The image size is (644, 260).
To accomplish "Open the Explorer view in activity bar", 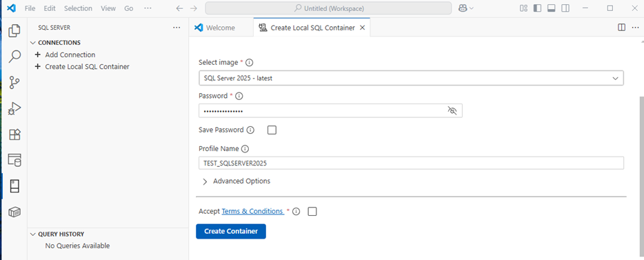I will 14,31.
